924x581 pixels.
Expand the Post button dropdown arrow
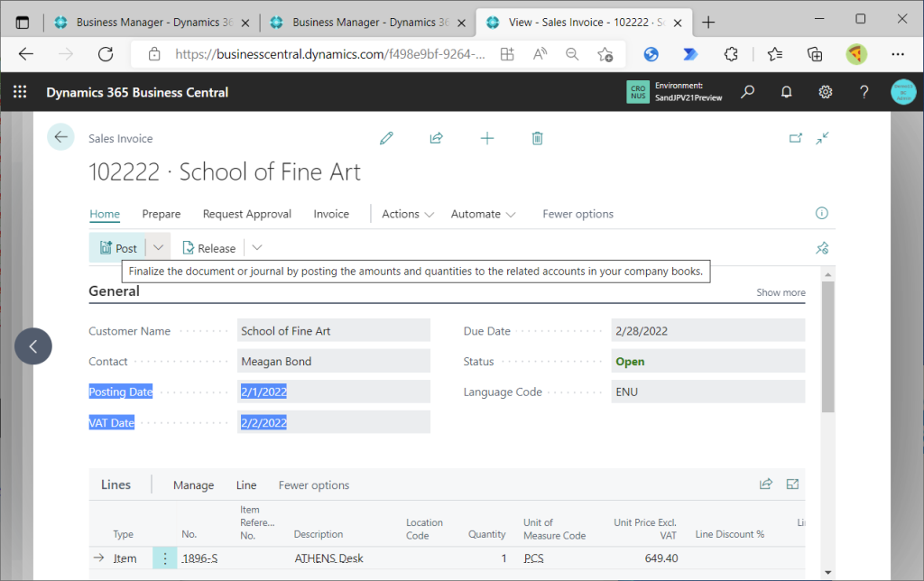point(158,247)
